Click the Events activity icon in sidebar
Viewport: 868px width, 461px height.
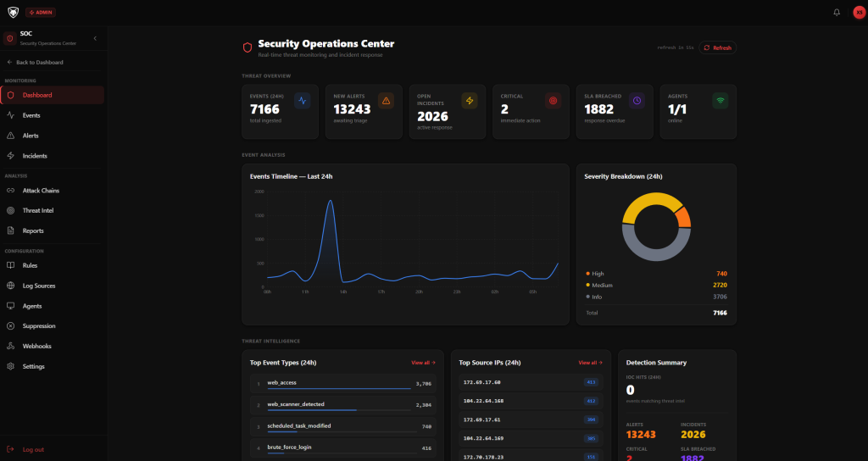click(10, 115)
